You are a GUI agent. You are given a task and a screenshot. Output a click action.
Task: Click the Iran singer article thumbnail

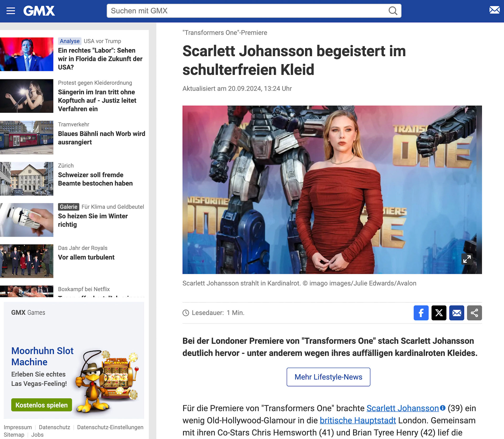pyautogui.click(x=27, y=96)
